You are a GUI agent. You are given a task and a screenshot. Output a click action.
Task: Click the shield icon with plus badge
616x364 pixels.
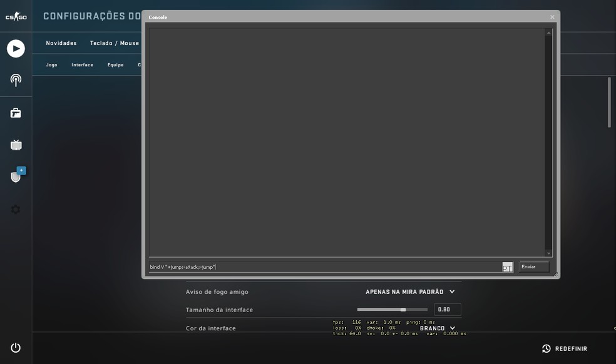pyautogui.click(x=16, y=176)
